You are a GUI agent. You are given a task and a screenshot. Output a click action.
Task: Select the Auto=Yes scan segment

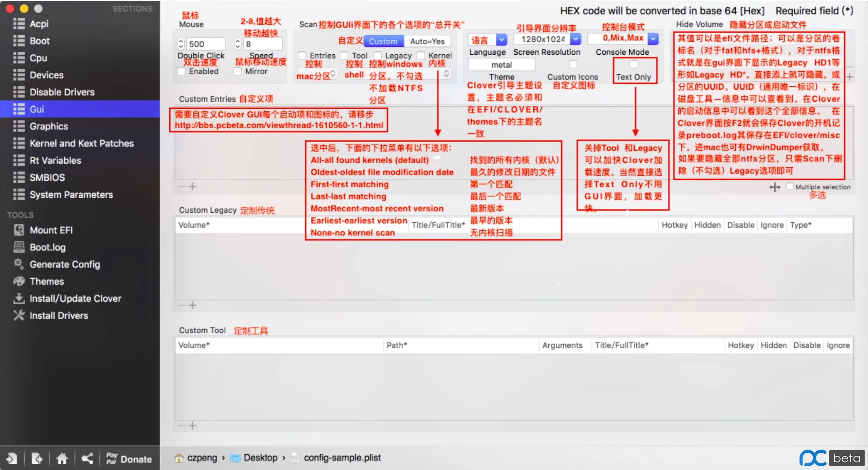pos(427,41)
